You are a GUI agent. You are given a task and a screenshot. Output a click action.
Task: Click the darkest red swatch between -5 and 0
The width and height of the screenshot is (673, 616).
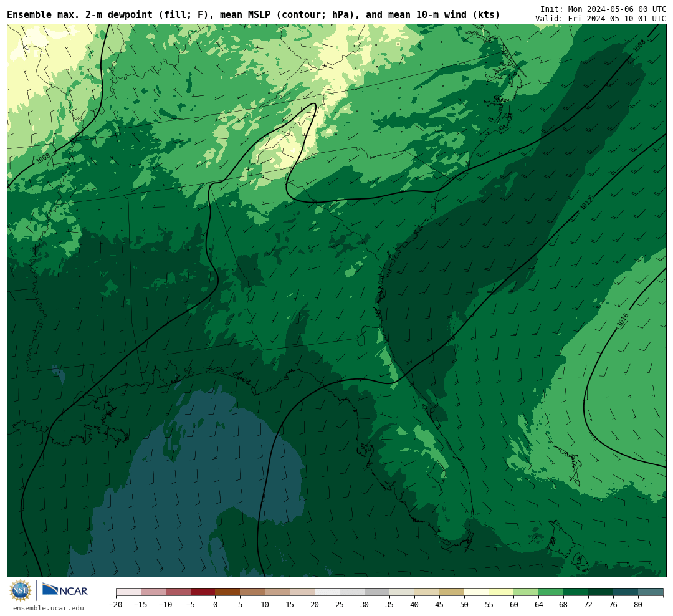203,592
